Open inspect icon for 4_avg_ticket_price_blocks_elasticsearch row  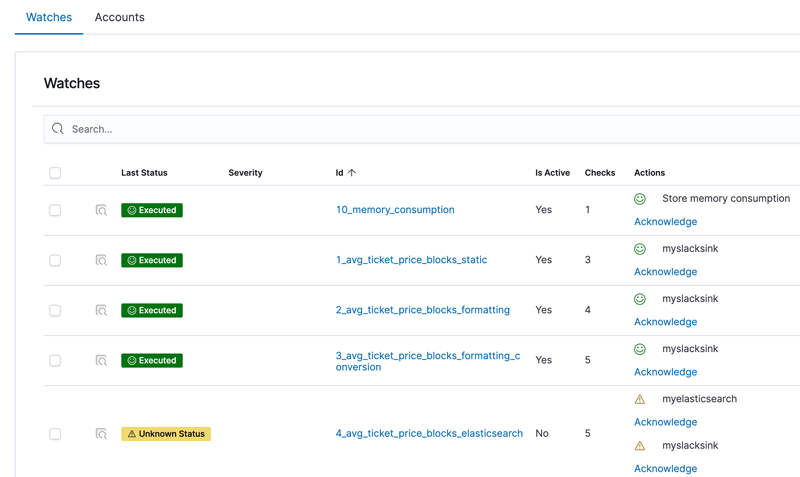point(101,434)
